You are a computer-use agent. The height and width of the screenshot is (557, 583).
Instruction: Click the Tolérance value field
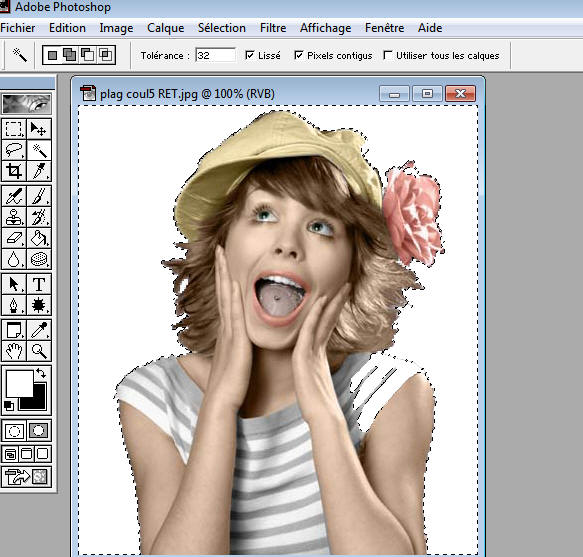point(215,55)
